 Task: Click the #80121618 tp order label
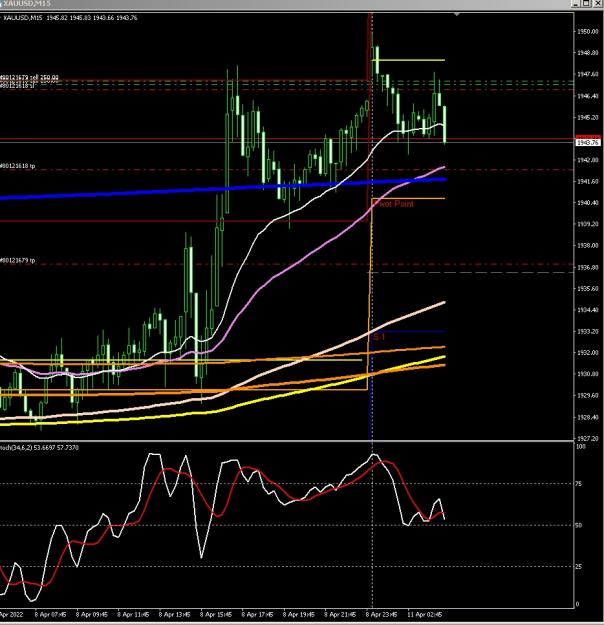(18, 166)
